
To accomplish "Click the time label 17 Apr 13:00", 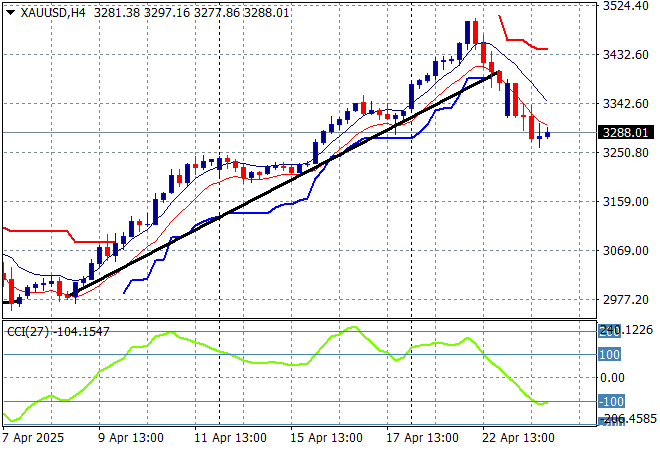I will pyautogui.click(x=422, y=438).
